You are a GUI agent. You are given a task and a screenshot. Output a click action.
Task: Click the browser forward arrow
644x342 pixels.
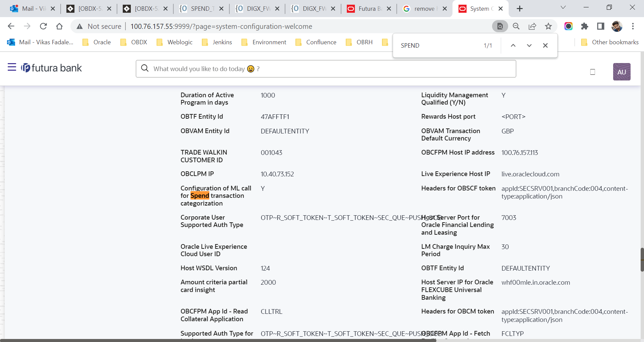click(x=27, y=26)
